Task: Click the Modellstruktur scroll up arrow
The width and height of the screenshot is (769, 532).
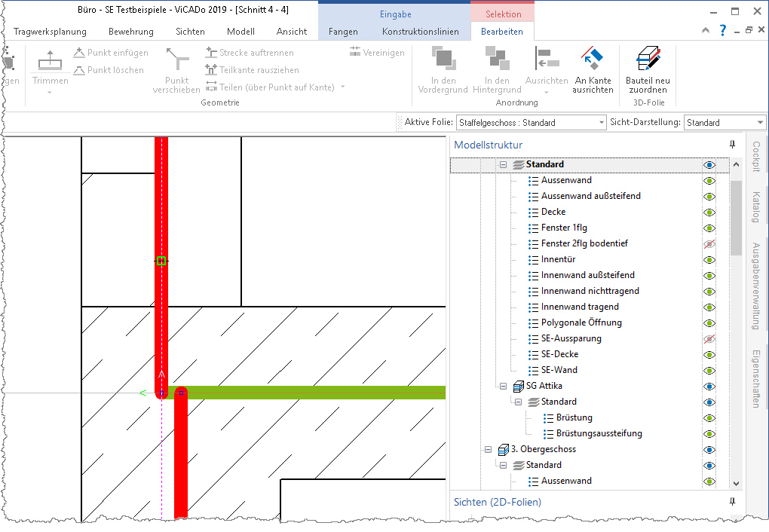Action: click(736, 165)
